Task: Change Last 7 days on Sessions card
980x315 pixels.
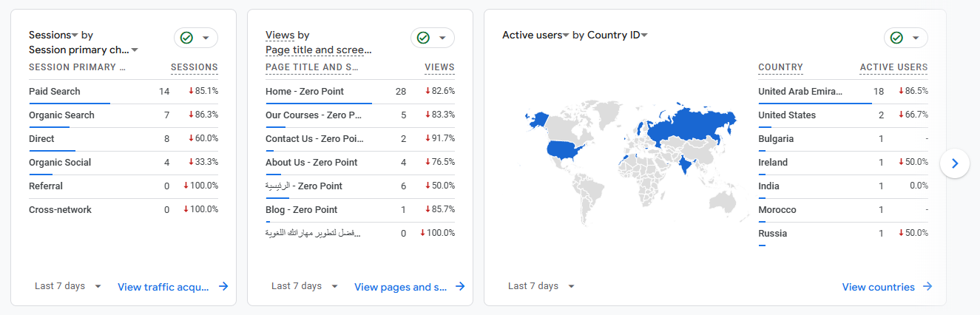Action: click(x=67, y=286)
